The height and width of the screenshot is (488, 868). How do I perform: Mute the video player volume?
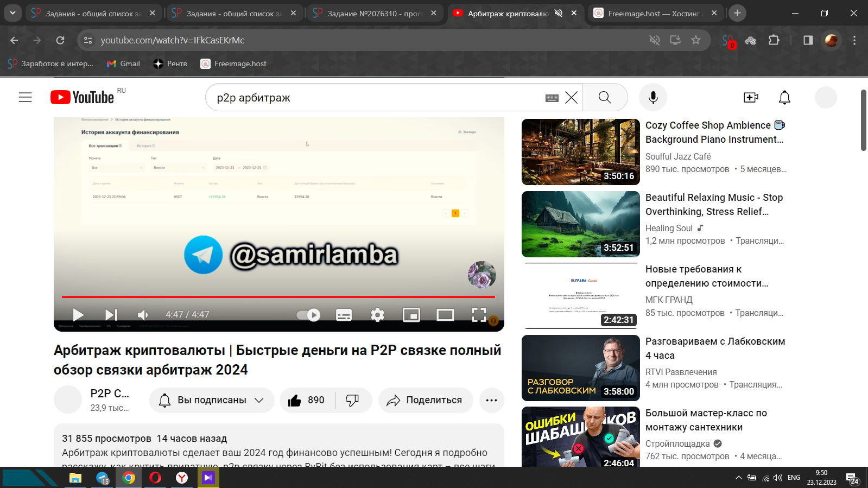pyautogui.click(x=143, y=315)
